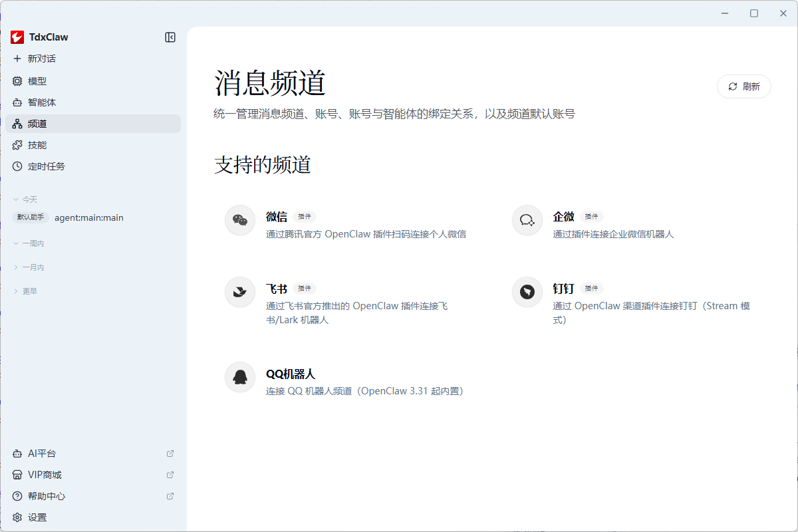
Task: Click the AI平台 robot icon
Action: pyautogui.click(x=17, y=454)
